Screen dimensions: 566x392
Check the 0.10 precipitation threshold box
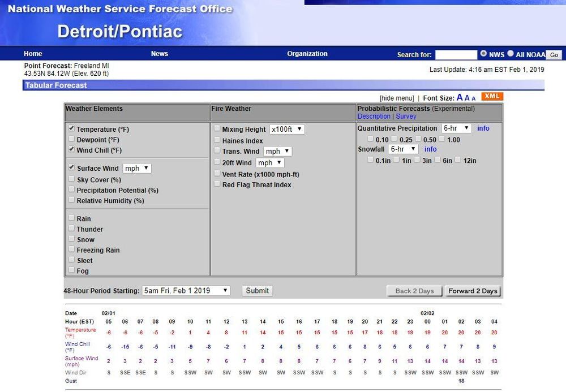370,139
